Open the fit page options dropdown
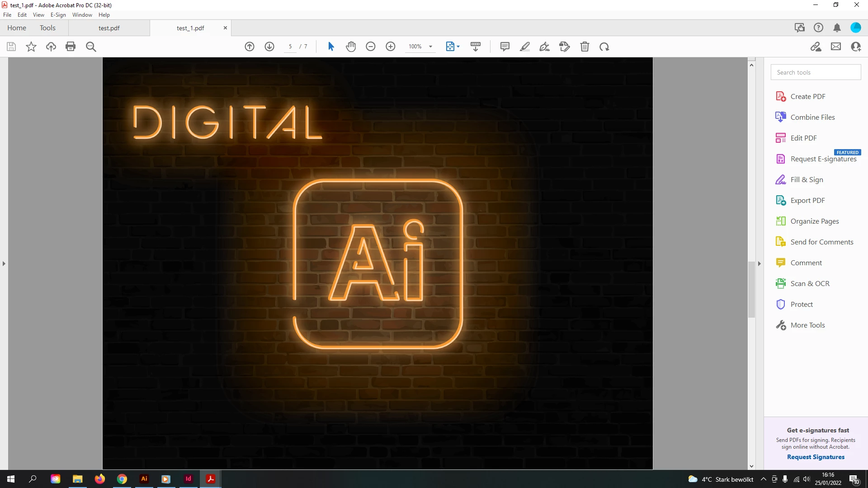This screenshot has width=868, height=488. point(458,47)
